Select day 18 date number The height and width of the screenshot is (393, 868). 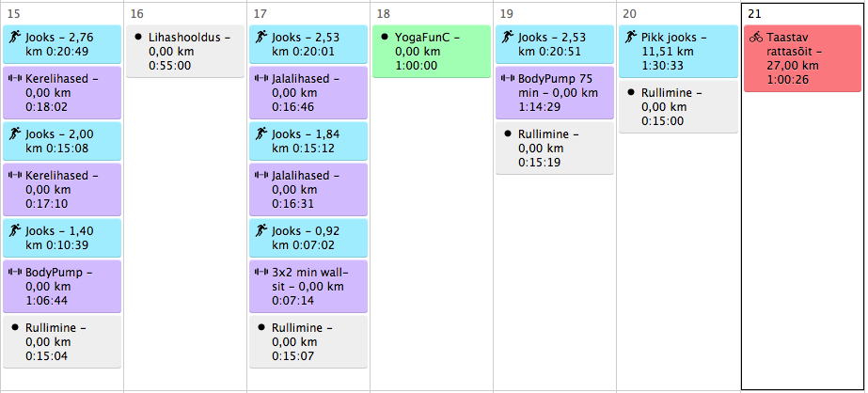(383, 14)
